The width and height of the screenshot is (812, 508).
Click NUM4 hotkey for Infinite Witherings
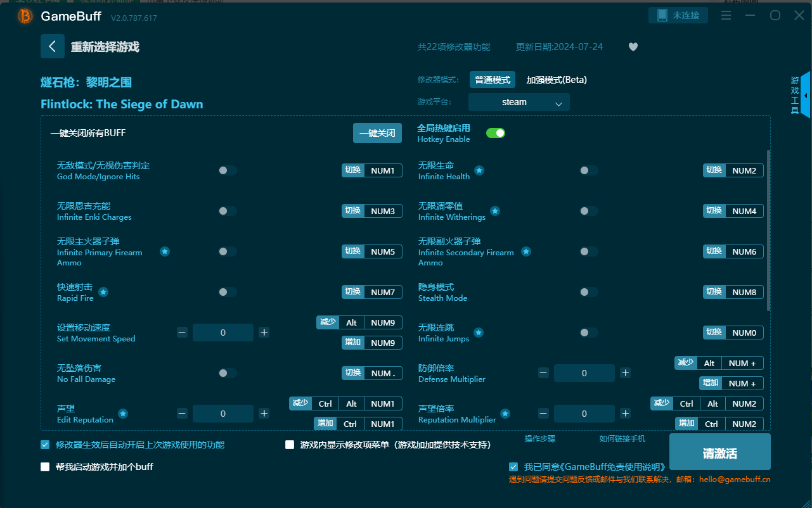click(744, 211)
